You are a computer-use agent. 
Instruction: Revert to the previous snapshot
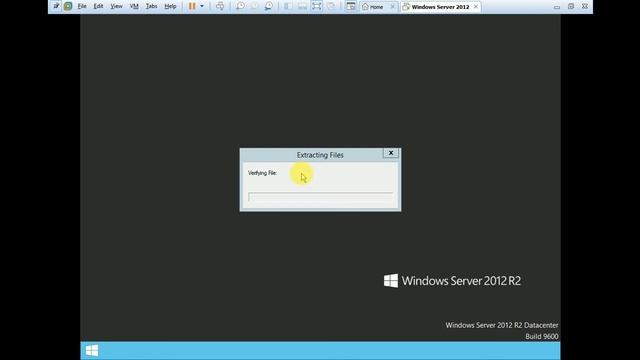pyautogui.click(x=254, y=6)
